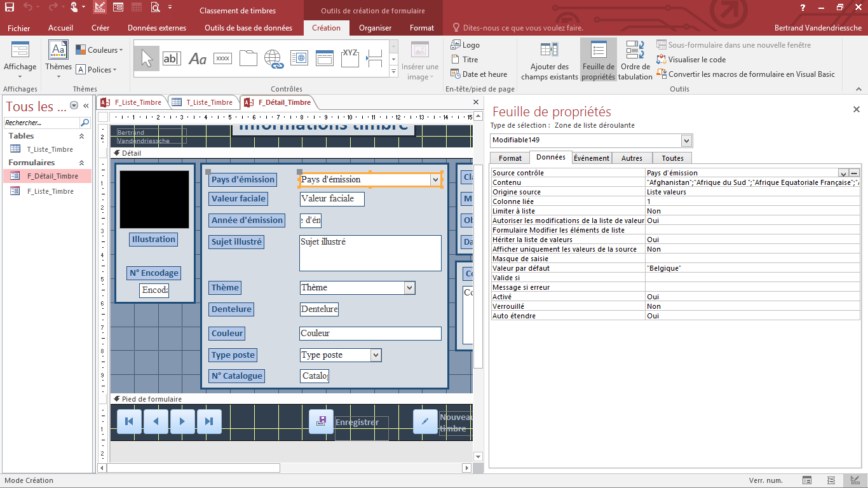Viewport: 868px width, 488px height.
Task: Pick the Select arrow control tool
Action: (147, 58)
